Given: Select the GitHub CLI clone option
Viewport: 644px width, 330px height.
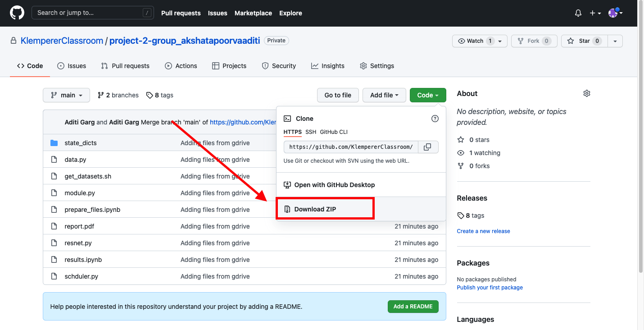Looking at the screenshot, I should [x=334, y=132].
